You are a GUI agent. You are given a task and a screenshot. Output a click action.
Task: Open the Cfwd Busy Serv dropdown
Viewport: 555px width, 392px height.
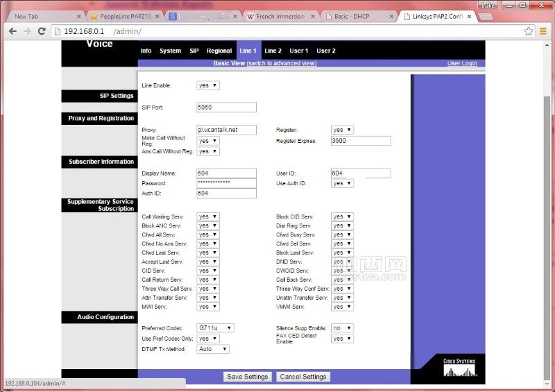coord(342,235)
